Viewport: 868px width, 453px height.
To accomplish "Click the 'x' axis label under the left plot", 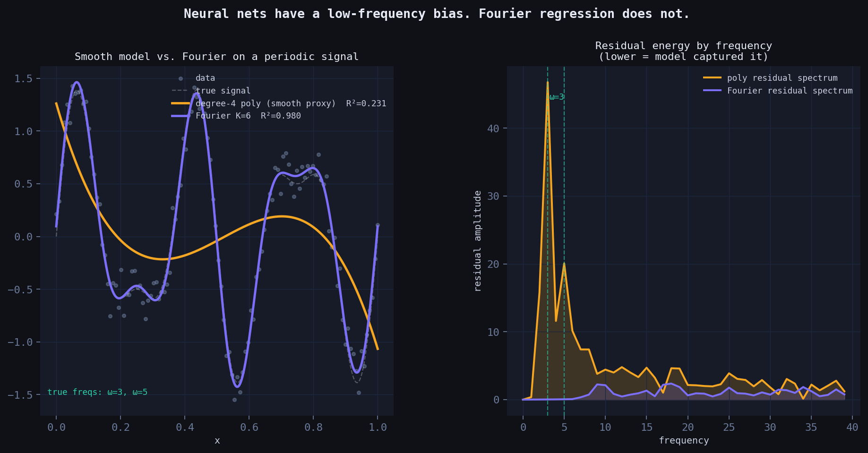I will (217, 441).
